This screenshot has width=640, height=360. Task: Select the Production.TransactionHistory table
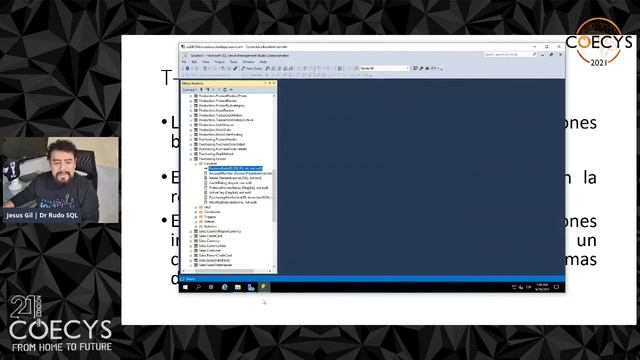click(220, 116)
